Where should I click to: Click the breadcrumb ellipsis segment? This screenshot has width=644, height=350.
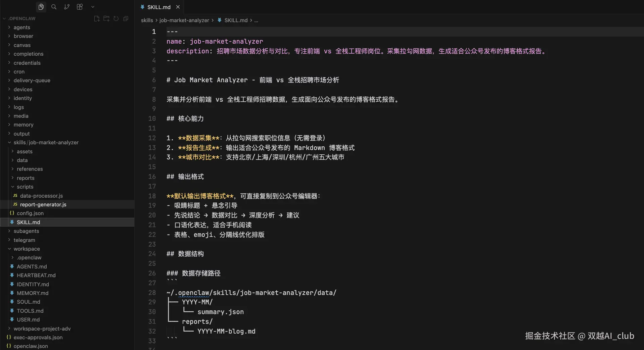[x=256, y=20]
